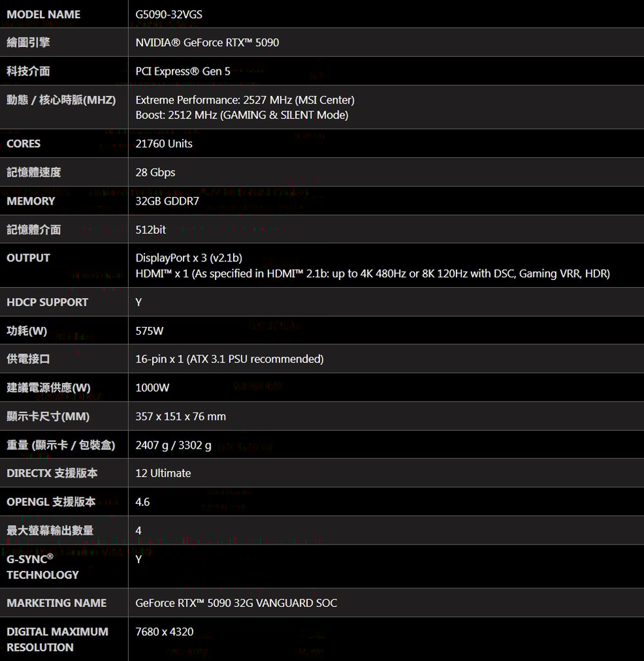The height and width of the screenshot is (661, 644).
Task: Click the Extreme Performance 2527 MHz line
Action: [245, 100]
